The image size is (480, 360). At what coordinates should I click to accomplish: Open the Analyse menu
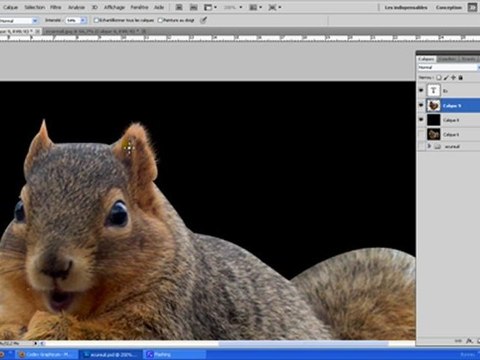[76, 7]
